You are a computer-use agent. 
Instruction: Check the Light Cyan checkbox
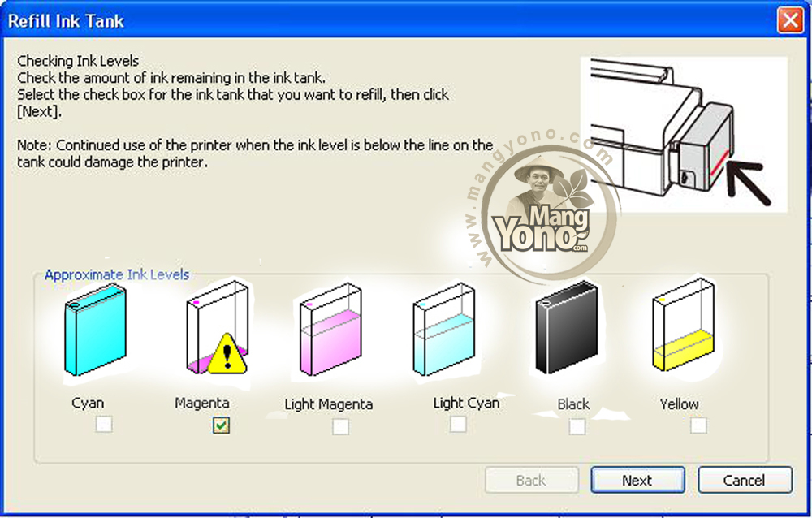point(458,424)
